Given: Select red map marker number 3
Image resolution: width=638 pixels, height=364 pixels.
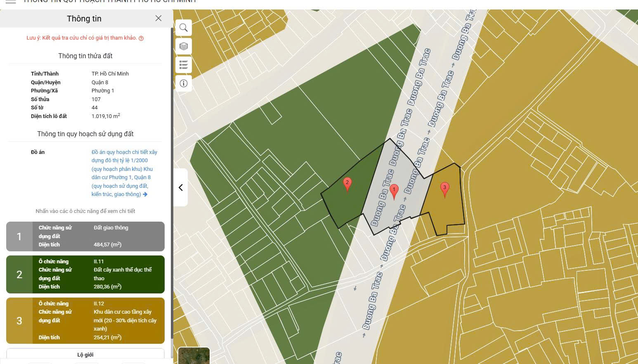Looking at the screenshot, I should pos(444,189).
